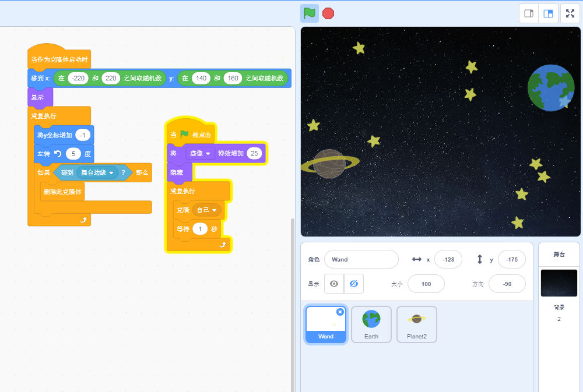
Task: Click the 将y坐标增加 block label
Action: click(x=55, y=135)
